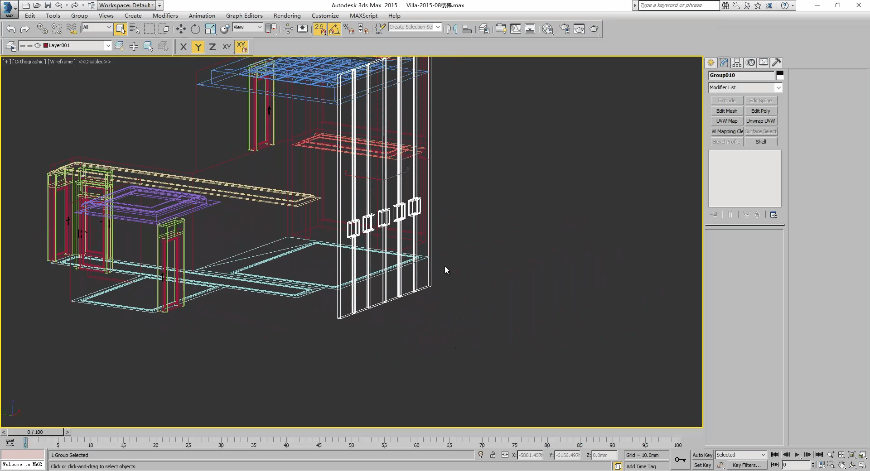Open the Render Setup icon
The image size is (870, 471).
point(564,29)
